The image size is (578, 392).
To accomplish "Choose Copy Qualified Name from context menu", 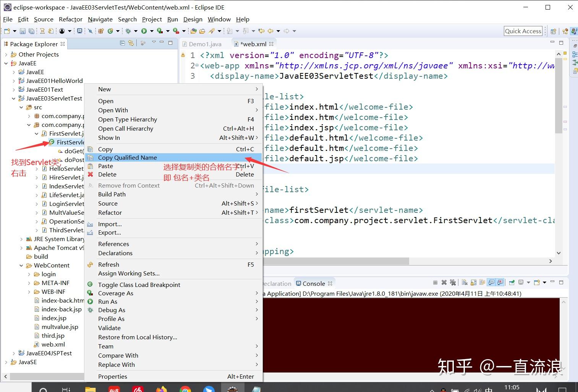I will (x=127, y=157).
